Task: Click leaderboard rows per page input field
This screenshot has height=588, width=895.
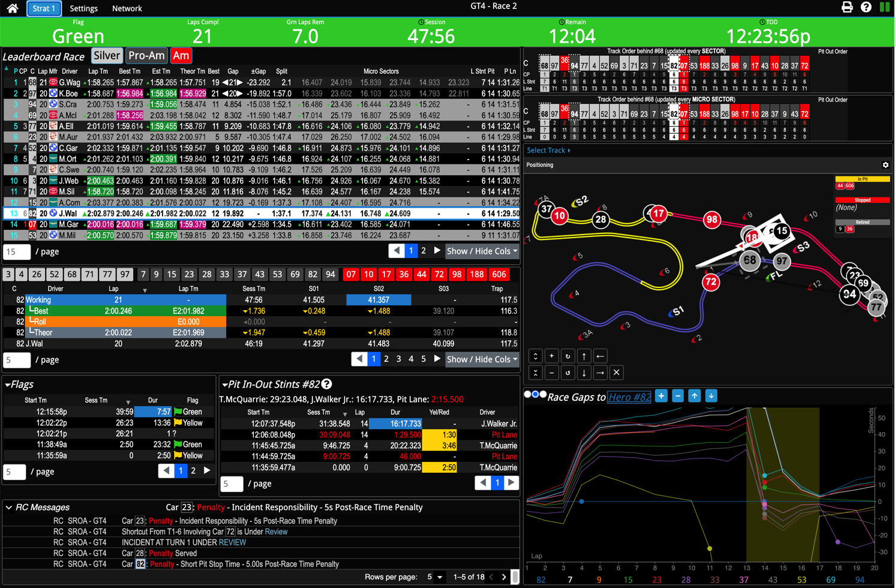Action: (17, 251)
